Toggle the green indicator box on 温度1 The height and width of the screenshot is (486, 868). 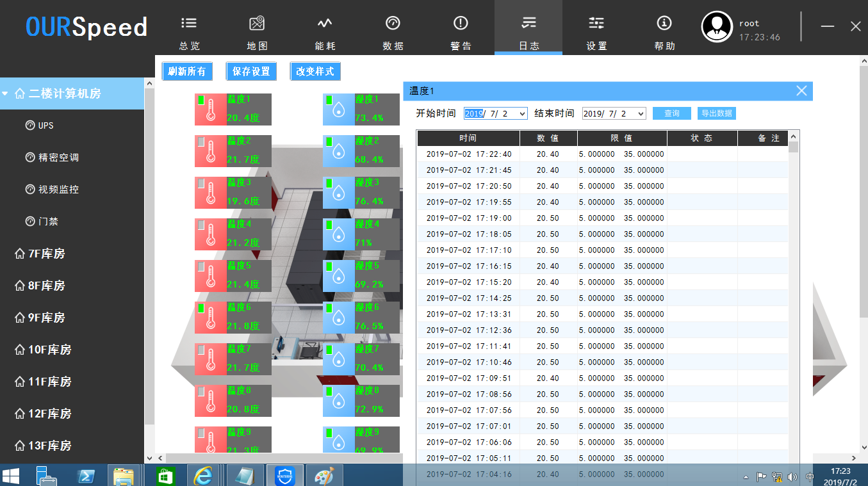[201, 100]
